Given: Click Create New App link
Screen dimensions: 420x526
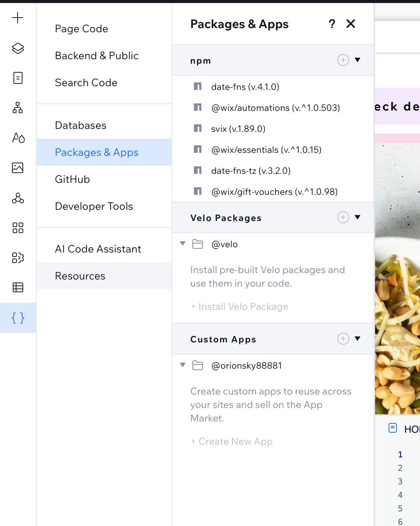Looking at the screenshot, I should [x=232, y=442].
